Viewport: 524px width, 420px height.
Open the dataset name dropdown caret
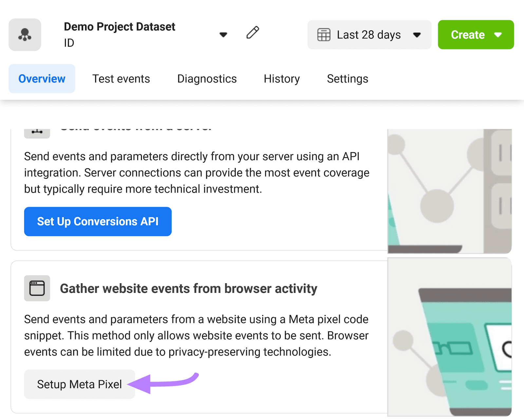point(223,34)
